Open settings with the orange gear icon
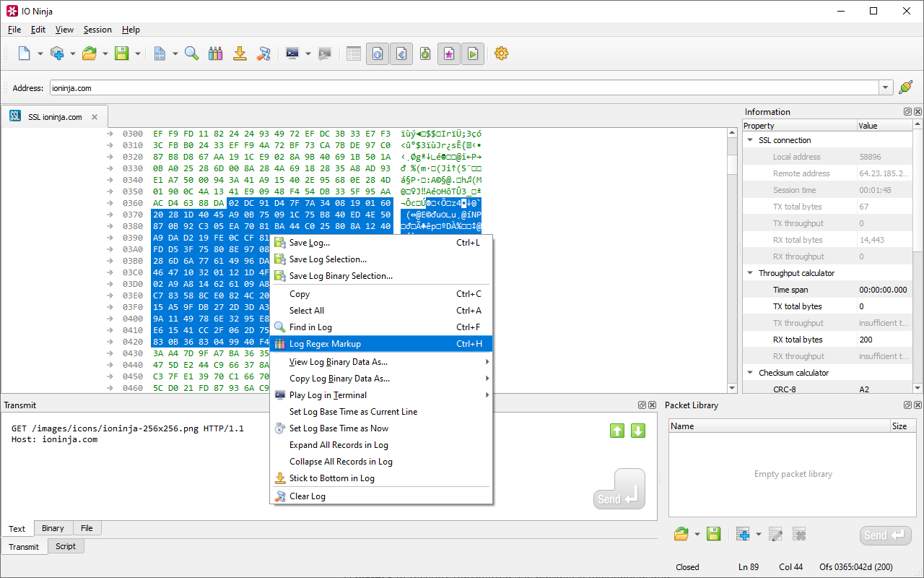This screenshot has height=578, width=924. click(502, 53)
